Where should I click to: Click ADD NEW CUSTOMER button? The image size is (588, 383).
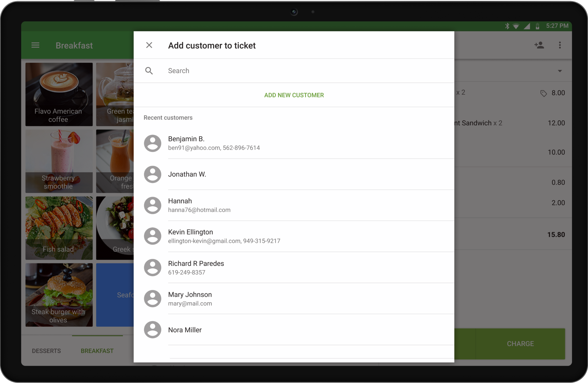[x=294, y=95]
